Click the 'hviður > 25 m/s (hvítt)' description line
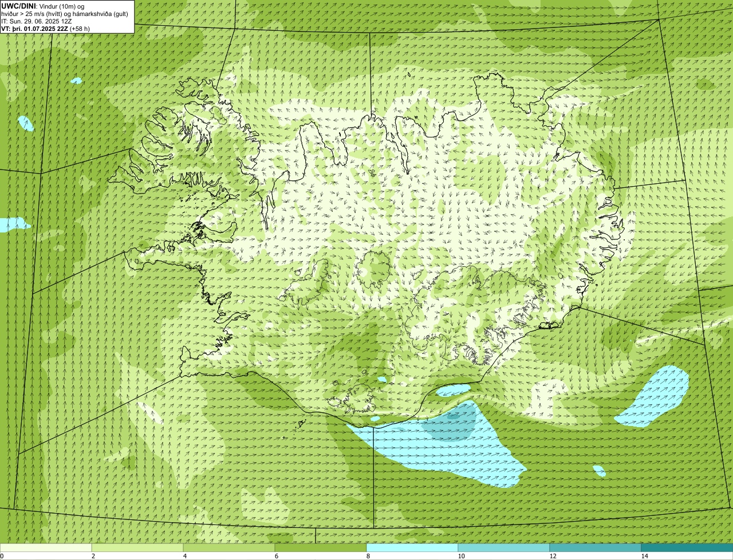 tap(65, 13)
